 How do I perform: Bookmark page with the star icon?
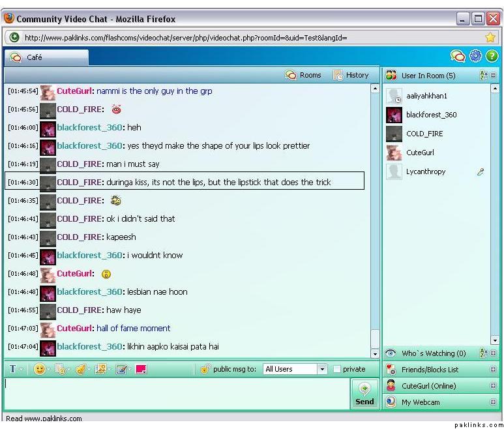(490, 37)
